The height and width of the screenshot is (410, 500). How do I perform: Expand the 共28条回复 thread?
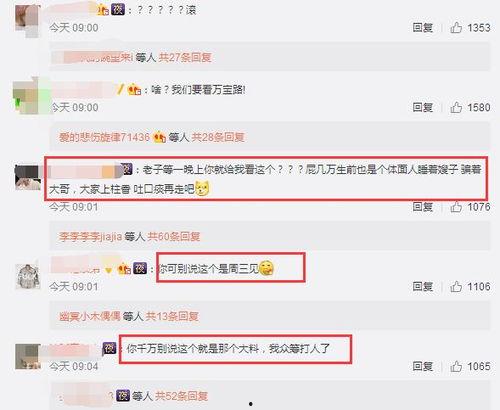218,137
